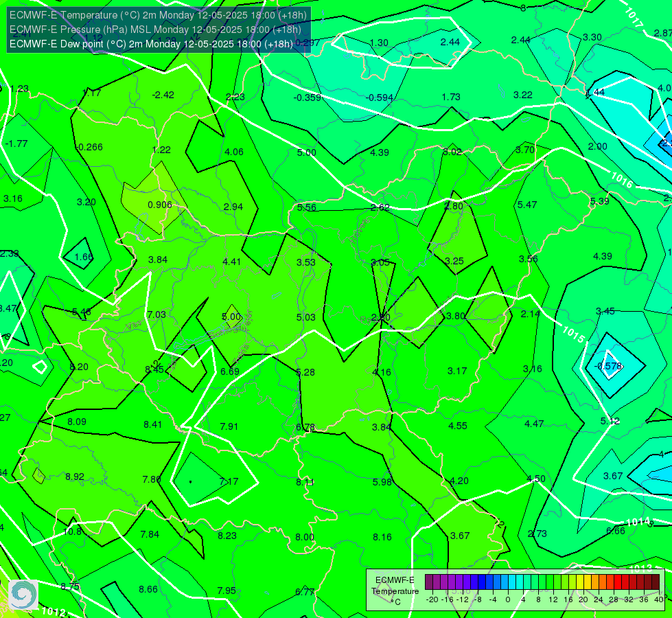Click the 2.14 dew point value

(531, 314)
